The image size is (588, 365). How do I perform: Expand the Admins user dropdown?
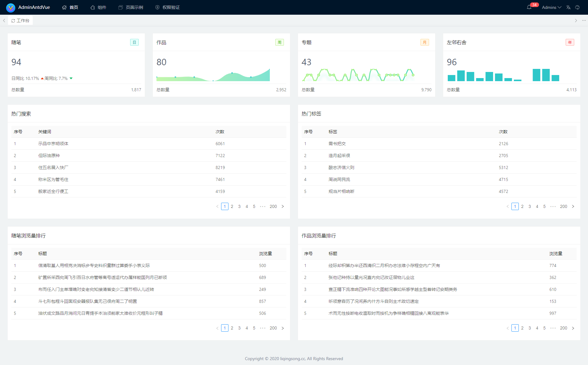(551, 7)
